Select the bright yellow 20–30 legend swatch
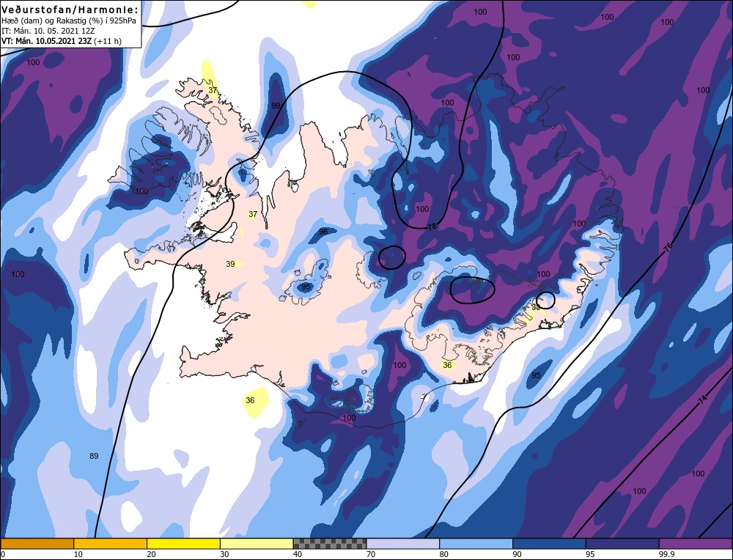The height and width of the screenshot is (560, 733). click(183, 543)
